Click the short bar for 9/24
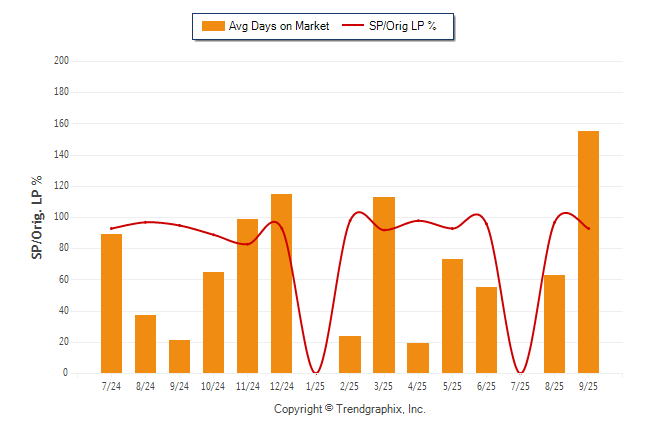This screenshot has height=434, width=646. point(179,356)
